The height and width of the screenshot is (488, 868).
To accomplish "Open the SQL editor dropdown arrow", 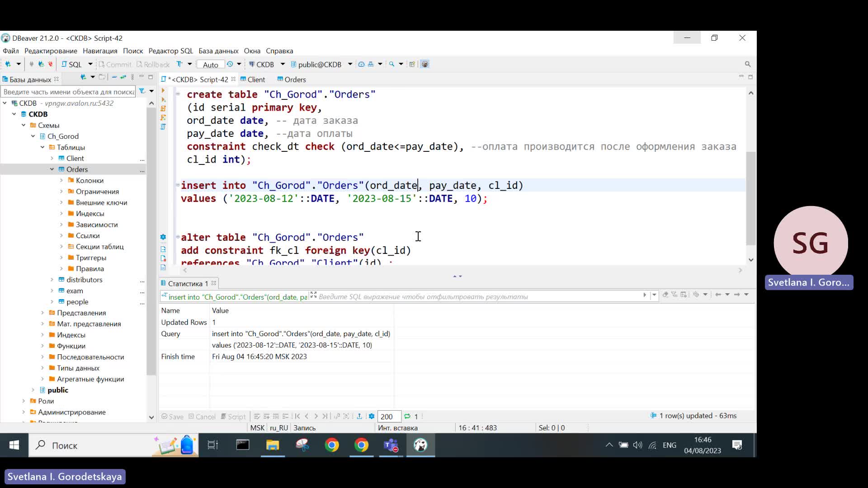I will (x=90, y=64).
